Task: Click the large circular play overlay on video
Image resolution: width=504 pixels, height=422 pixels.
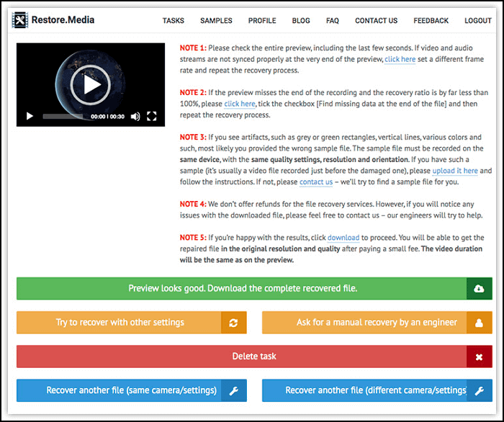Action: click(91, 85)
